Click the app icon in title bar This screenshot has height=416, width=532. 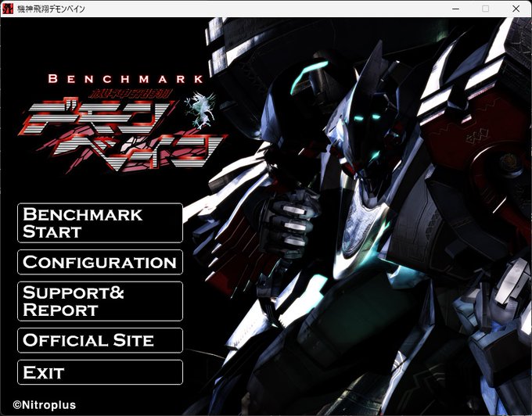pyautogui.click(x=8, y=9)
